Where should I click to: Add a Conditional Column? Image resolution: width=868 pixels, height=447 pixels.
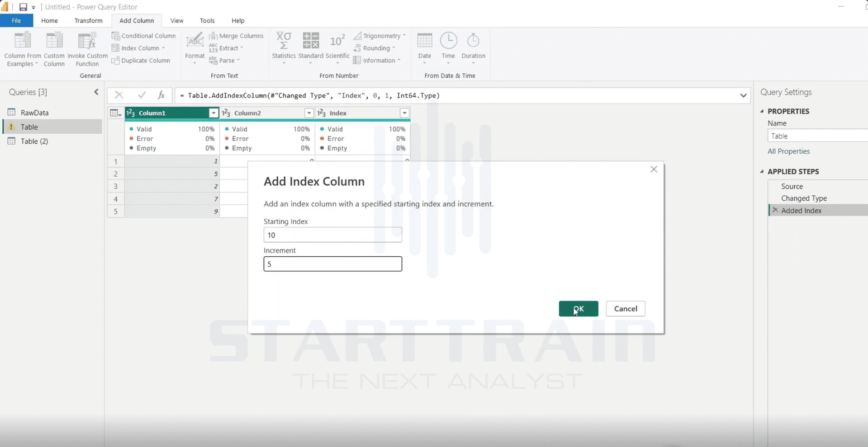pyautogui.click(x=144, y=36)
